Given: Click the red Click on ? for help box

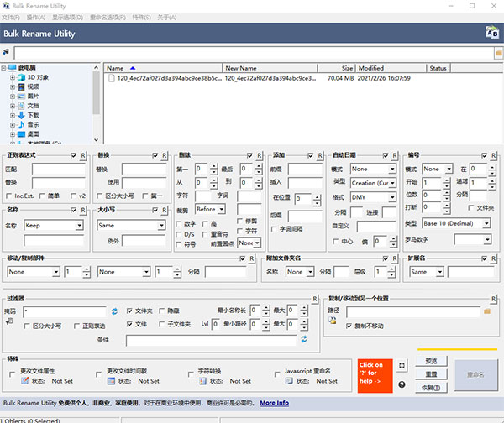Looking at the screenshot, I should 375,376.
